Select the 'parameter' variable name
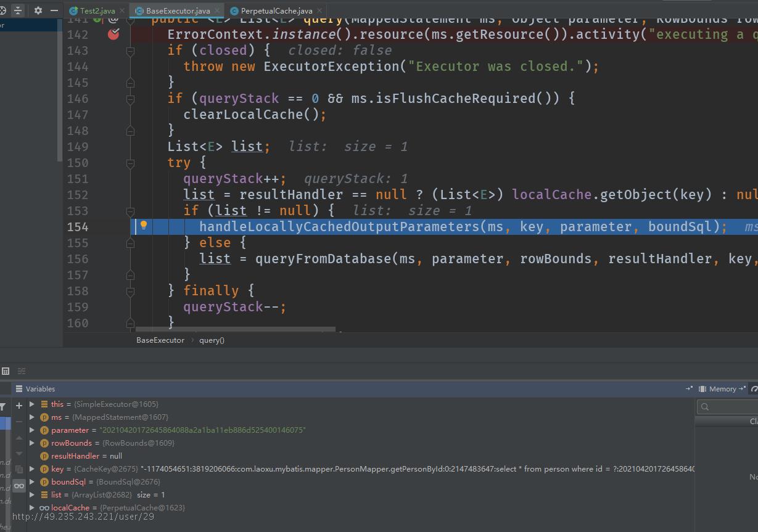This screenshot has height=532, width=758. [x=70, y=430]
